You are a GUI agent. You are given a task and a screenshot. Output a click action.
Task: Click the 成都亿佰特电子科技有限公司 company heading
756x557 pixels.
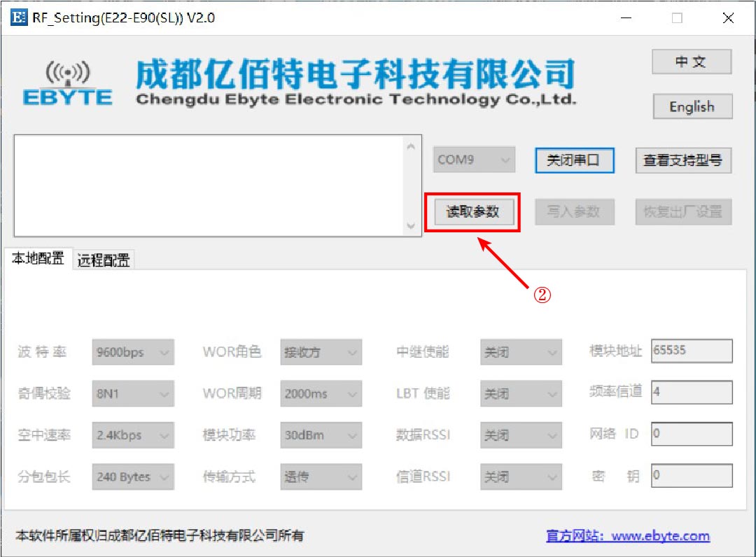pyautogui.click(x=356, y=73)
